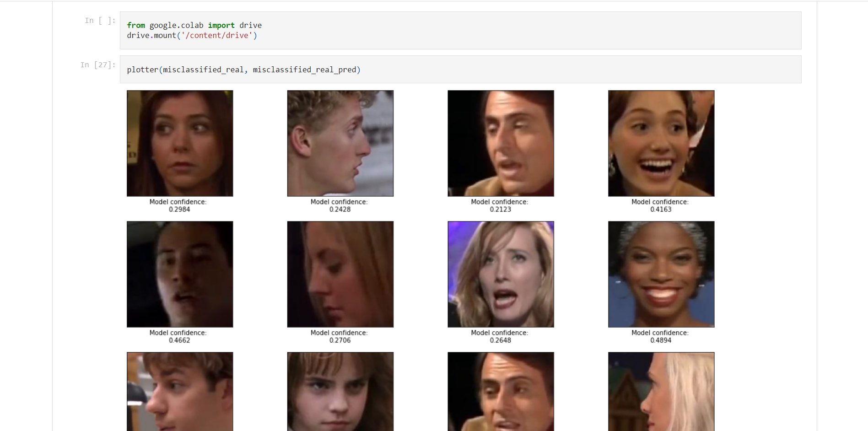Click the confidence value 0.2984

(179, 210)
